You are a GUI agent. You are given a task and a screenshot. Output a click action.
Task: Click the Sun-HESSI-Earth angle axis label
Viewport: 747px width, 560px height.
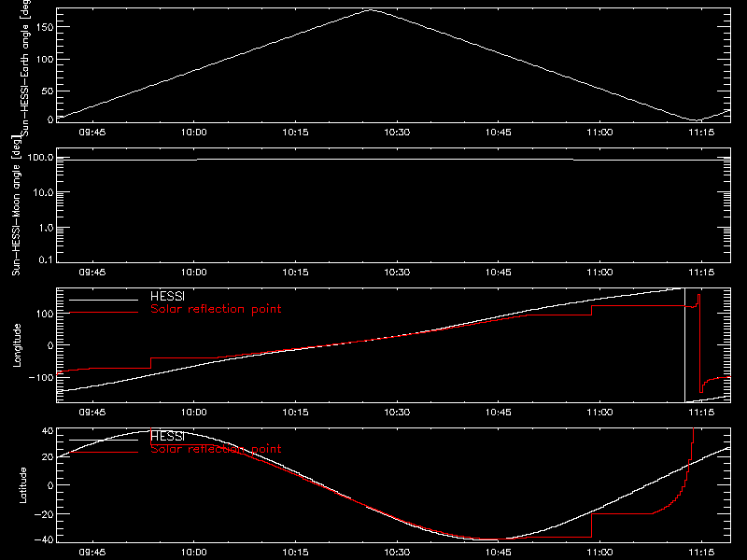coord(25,67)
